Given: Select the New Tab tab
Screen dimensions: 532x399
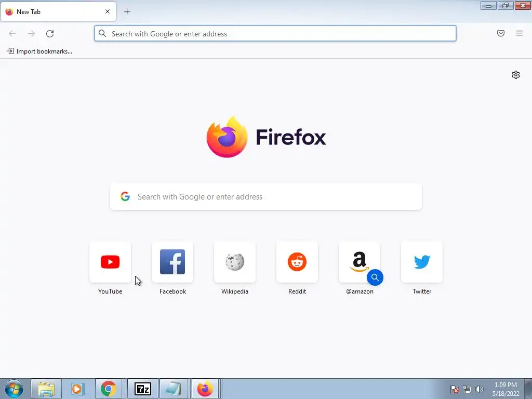Looking at the screenshot, I should coord(58,11).
